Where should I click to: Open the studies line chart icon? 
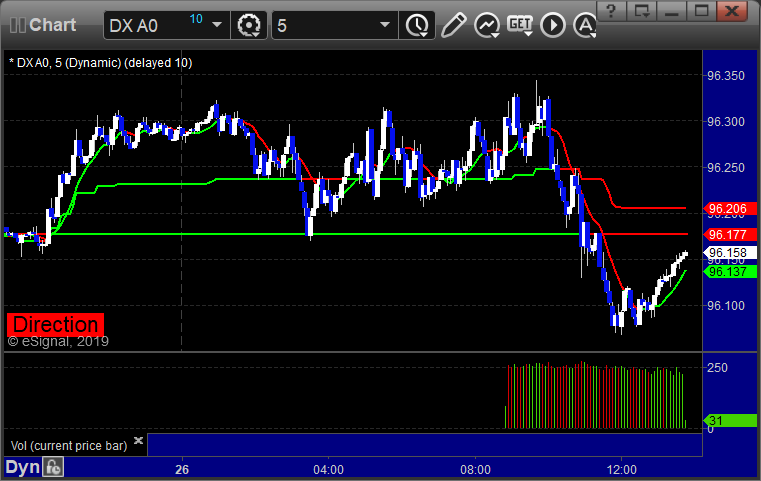487,25
